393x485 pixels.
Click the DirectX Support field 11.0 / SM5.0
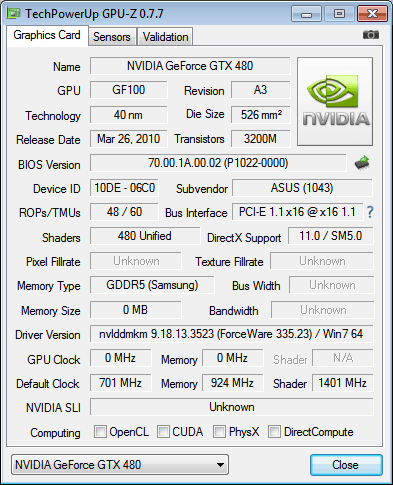pyautogui.click(x=331, y=236)
